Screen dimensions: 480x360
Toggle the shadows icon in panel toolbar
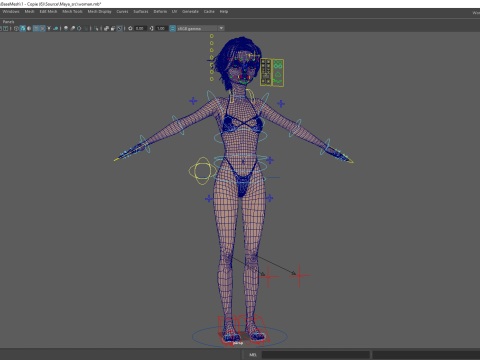(56, 29)
